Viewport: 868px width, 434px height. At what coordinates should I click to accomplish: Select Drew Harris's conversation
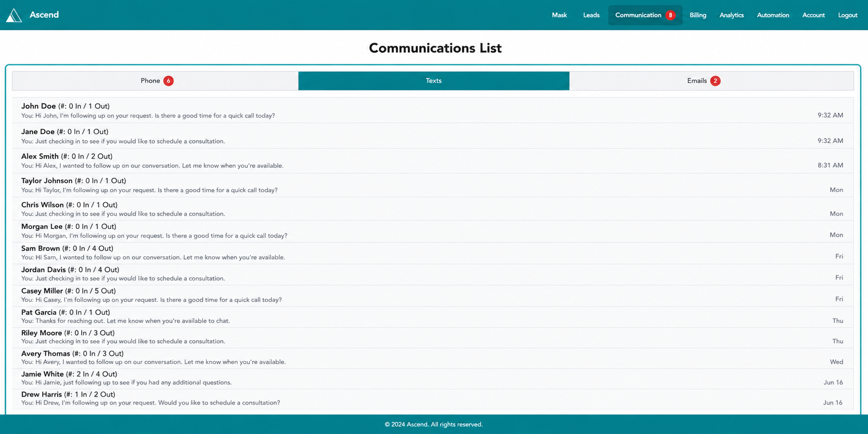[433, 399]
